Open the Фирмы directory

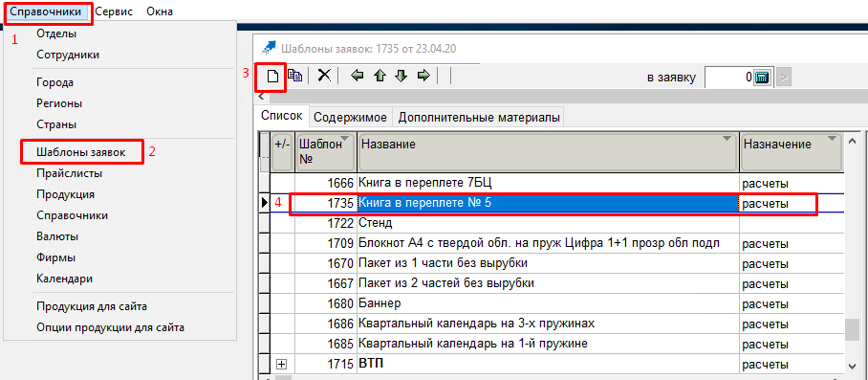tap(55, 257)
